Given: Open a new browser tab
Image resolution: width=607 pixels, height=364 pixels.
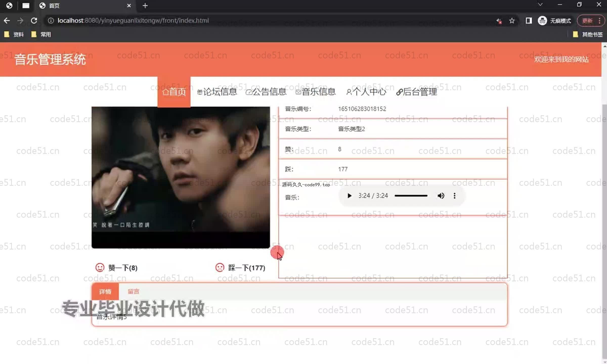Looking at the screenshot, I should (145, 6).
